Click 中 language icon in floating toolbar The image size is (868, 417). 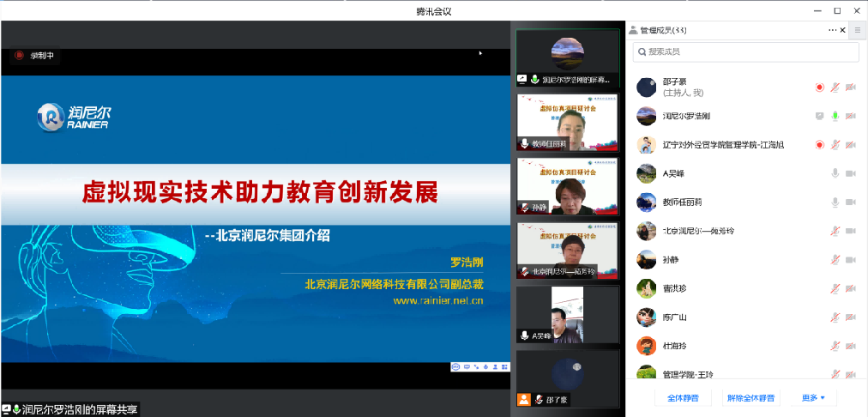467,366
